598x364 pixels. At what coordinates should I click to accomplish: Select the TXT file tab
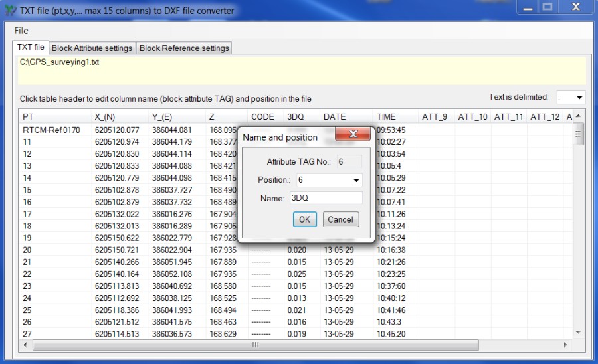click(31, 47)
